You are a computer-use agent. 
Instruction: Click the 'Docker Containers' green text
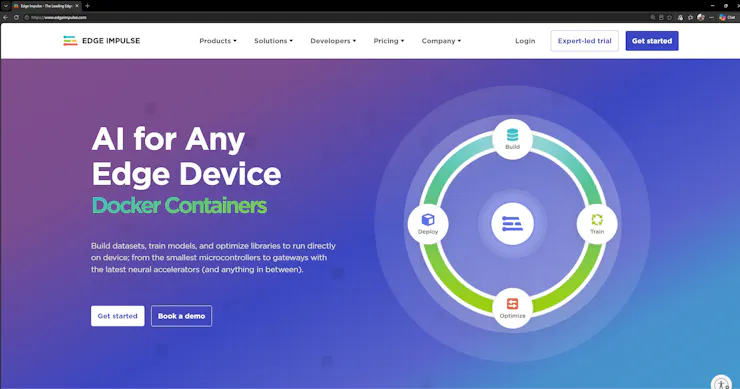point(179,205)
